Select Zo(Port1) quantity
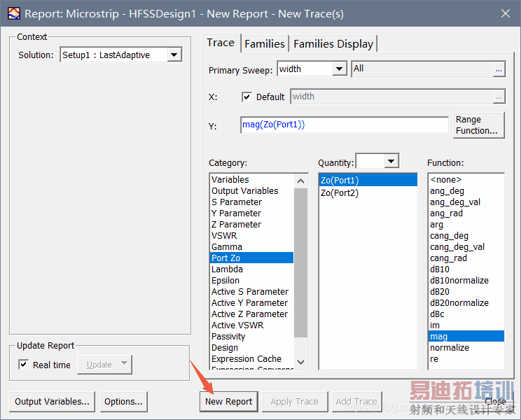Viewport: 521px width, 420px height. pos(368,181)
